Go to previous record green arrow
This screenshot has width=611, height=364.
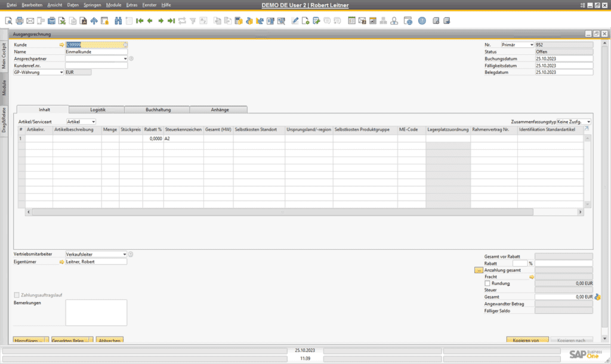coord(150,21)
